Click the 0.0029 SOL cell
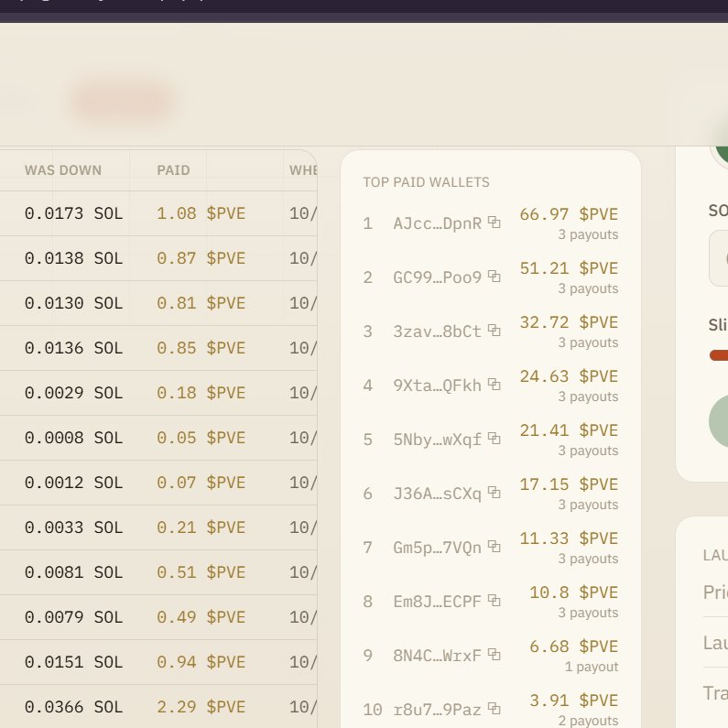This screenshot has height=728, width=728. [74, 393]
